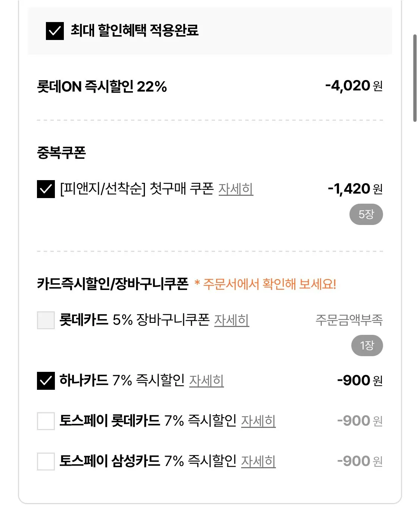420x509 pixels.
Task: Uncheck the [피앤지/선착순] 첫구매 쿠폰 coupon
Action: click(46, 189)
